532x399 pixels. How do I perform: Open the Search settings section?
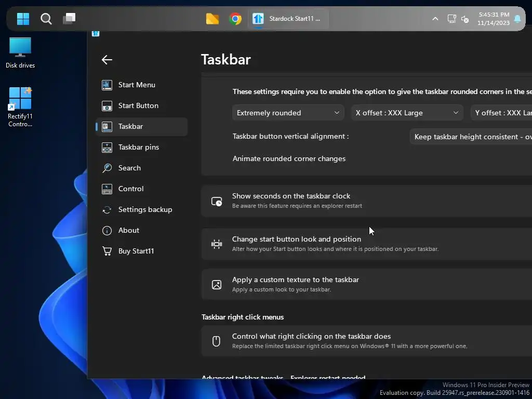(x=141, y=168)
